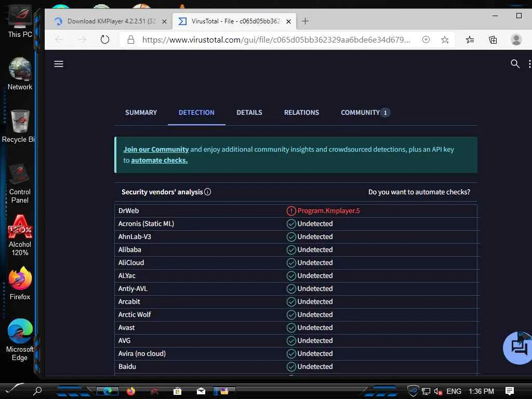Screen dimensions: 532x399
Task: Click the Join our Community link
Action: (156, 149)
